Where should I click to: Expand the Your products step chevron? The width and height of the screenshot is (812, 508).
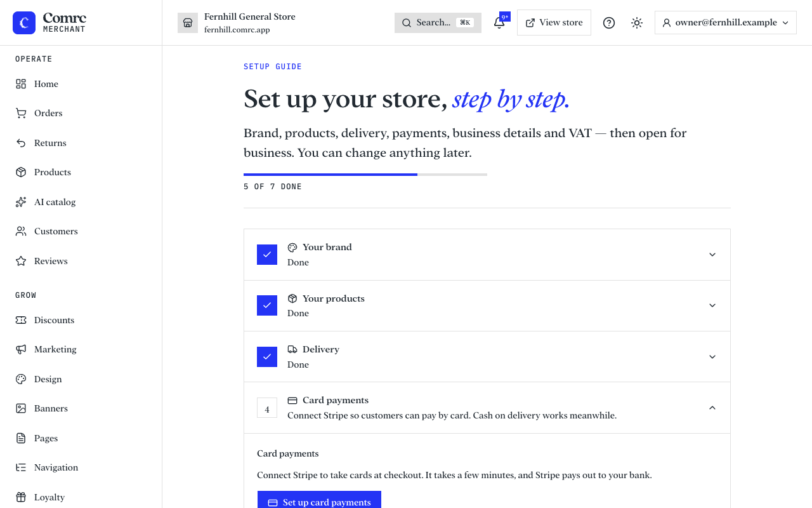(712, 305)
